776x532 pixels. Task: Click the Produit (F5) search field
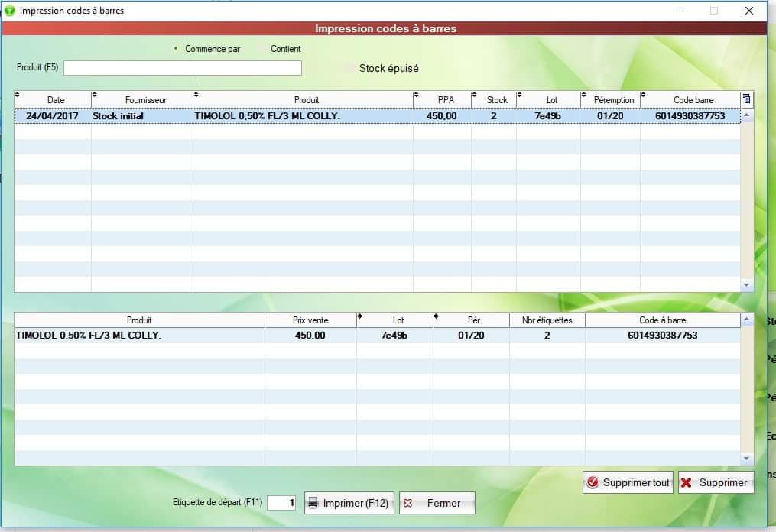183,68
